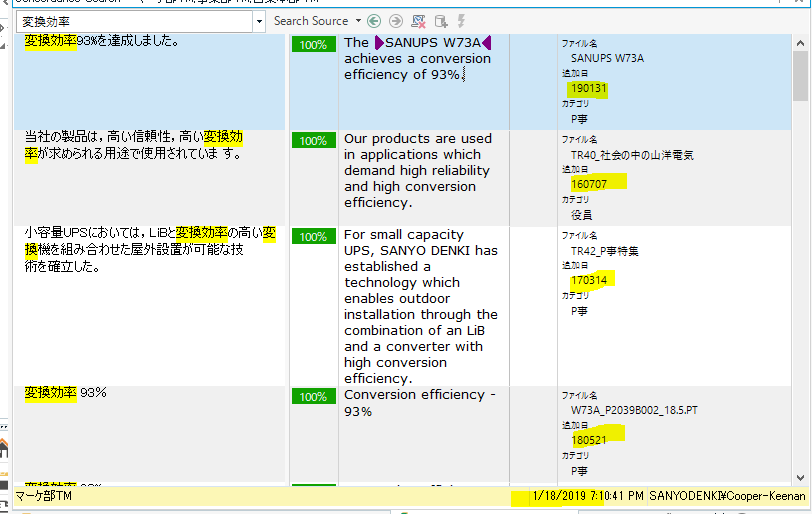Open the search term history dropdown
This screenshot has height=514, width=812.
click(x=259, y=22)
